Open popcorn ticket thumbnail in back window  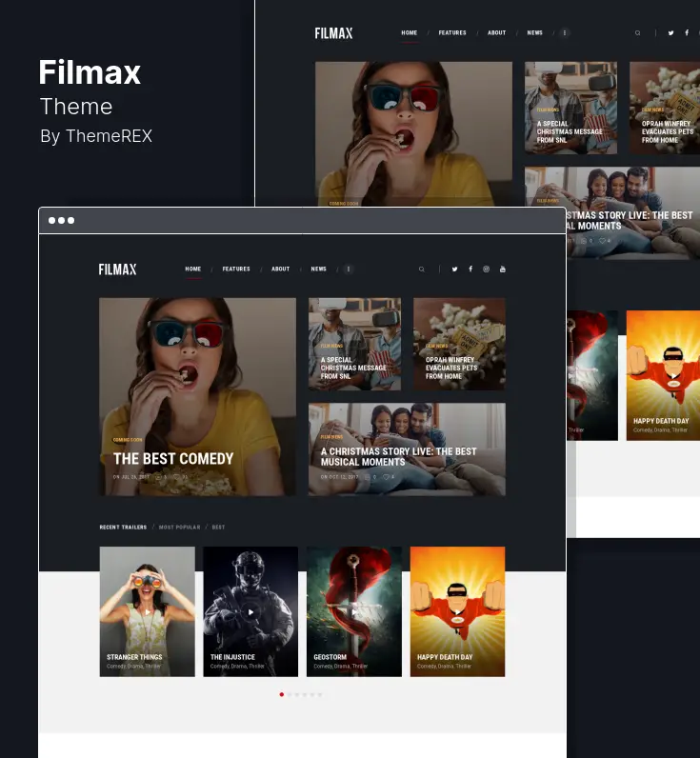[x=665, y=108]
